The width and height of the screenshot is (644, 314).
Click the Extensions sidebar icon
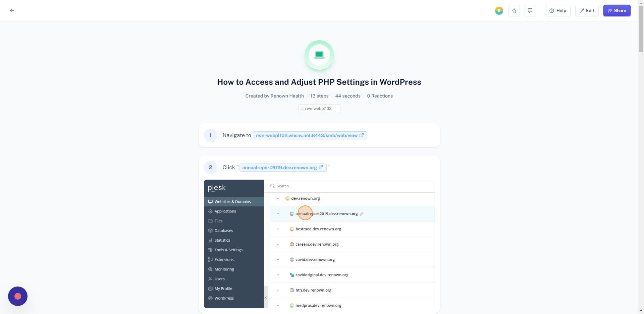click(x=210, y=260)
